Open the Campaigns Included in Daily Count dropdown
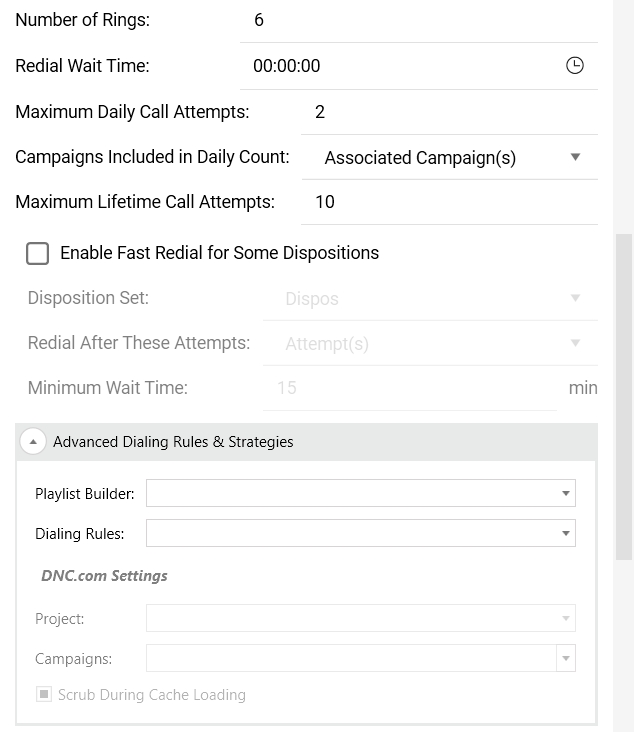Image resolution: width=634 pixels, height=732 pixels. [450, 157]
